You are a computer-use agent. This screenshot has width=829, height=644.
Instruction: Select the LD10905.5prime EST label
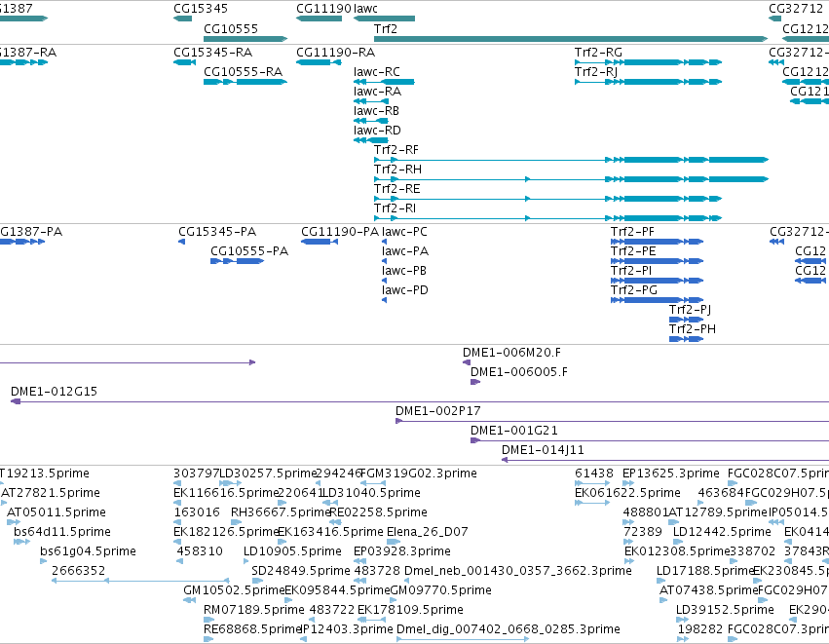[292, 551]
